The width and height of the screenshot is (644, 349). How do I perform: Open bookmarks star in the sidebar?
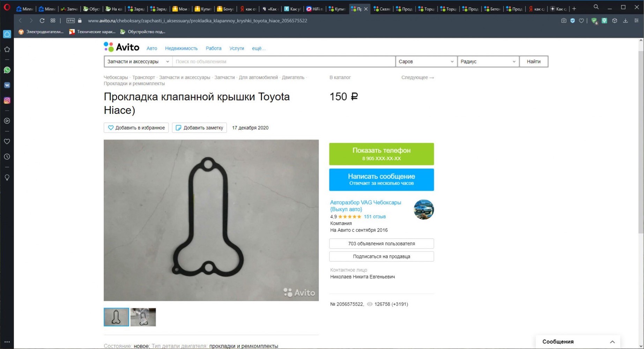(7, 49)
